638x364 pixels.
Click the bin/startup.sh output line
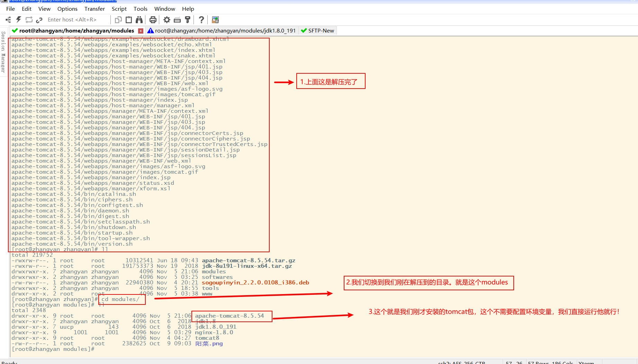[72, 233]
